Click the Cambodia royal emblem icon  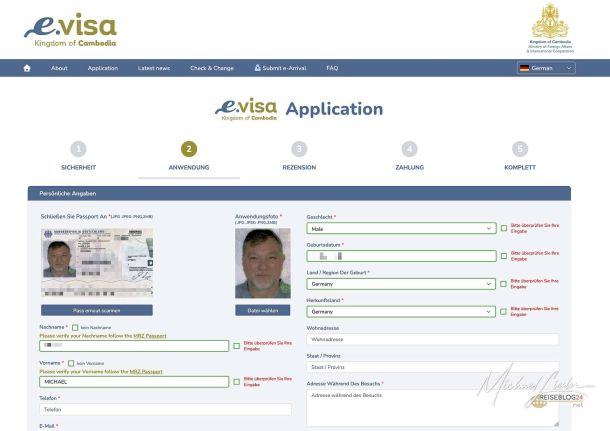click(549, 21)
